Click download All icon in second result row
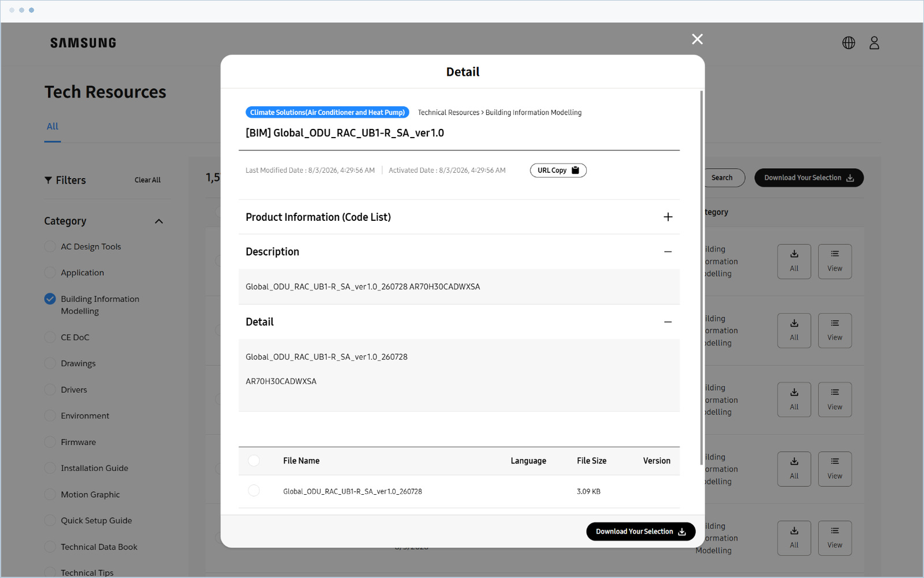This screenshot has width=924, height=578. [x=794, y=331]
